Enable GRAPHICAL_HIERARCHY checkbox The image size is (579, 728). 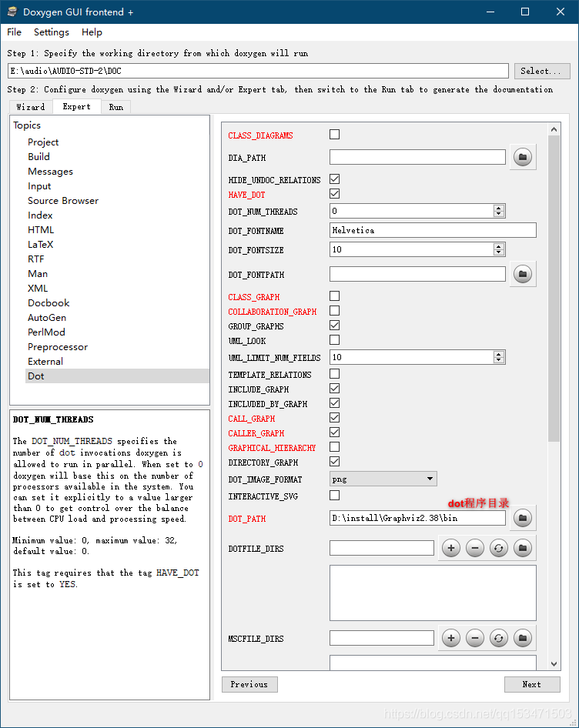click(335, 446)
